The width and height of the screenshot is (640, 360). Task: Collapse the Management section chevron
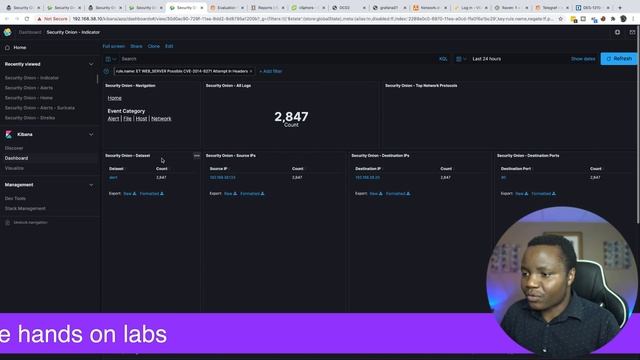tap(91, 185)
